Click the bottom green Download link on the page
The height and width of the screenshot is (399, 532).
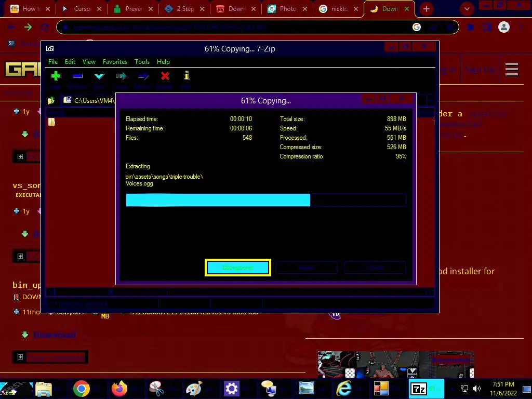54,335
